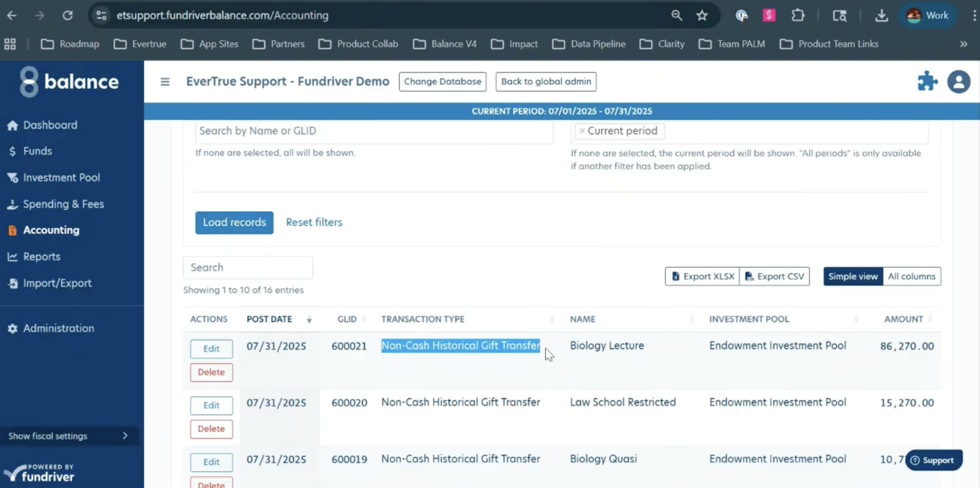Image resolution: width=980 pixels, height=488 pixels.
Task: Open browser downloads icon
Action: coord(881,15)
